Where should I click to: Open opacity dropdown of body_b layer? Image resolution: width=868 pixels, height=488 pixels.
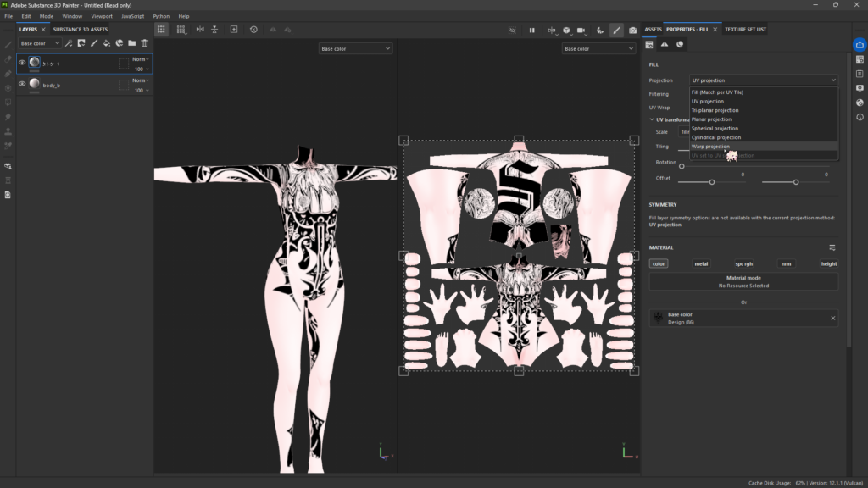(142, 90)
